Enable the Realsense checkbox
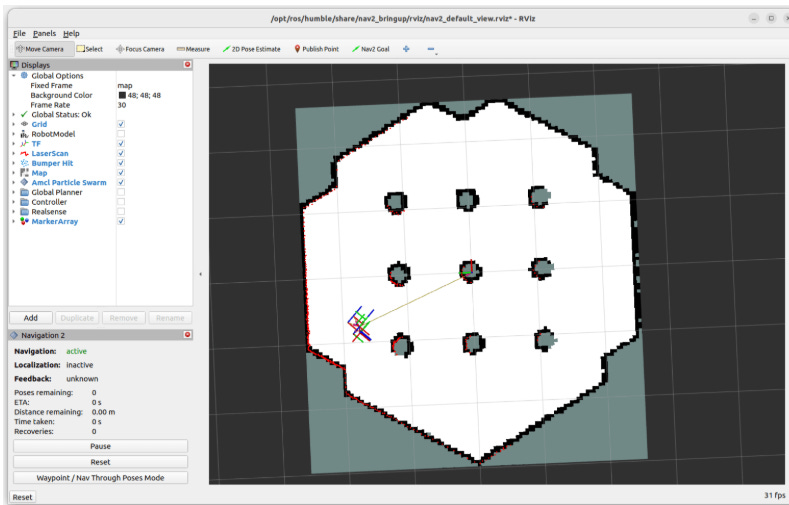 pyautogui.click(x=121, y=211)
